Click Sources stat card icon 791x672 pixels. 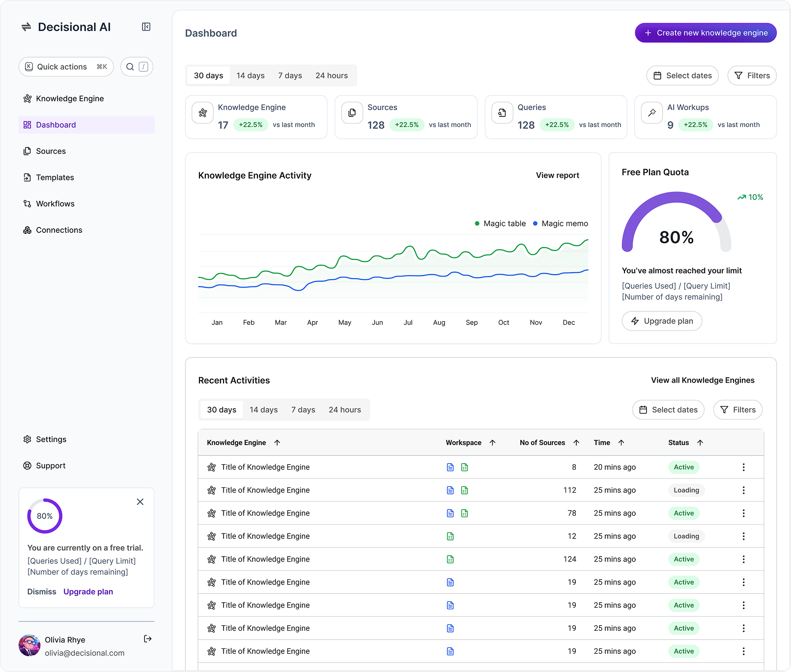tap(352, 113)
